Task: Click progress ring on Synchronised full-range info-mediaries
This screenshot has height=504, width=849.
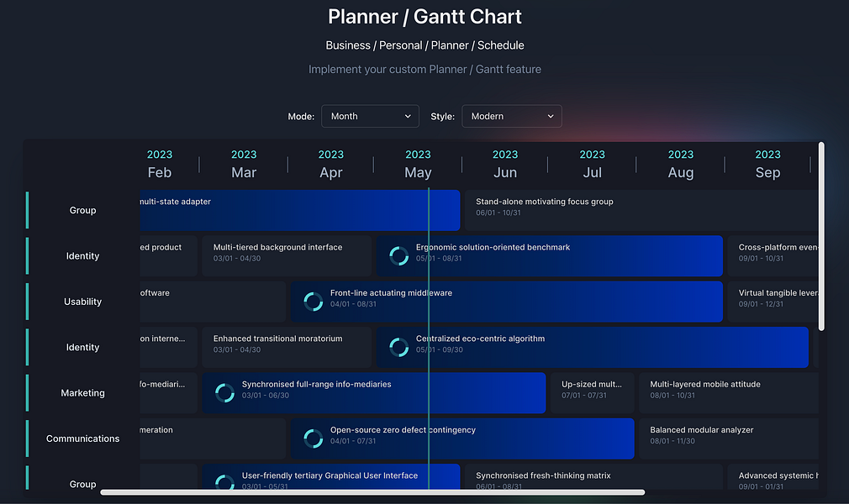Action: pos(224,393)
